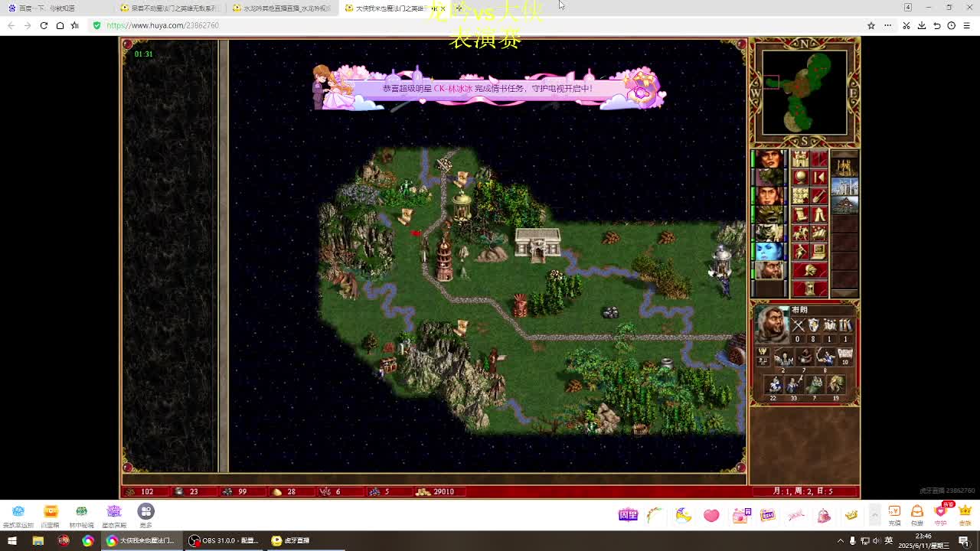Select the first hero portrait in list

[x=769, y=159]
